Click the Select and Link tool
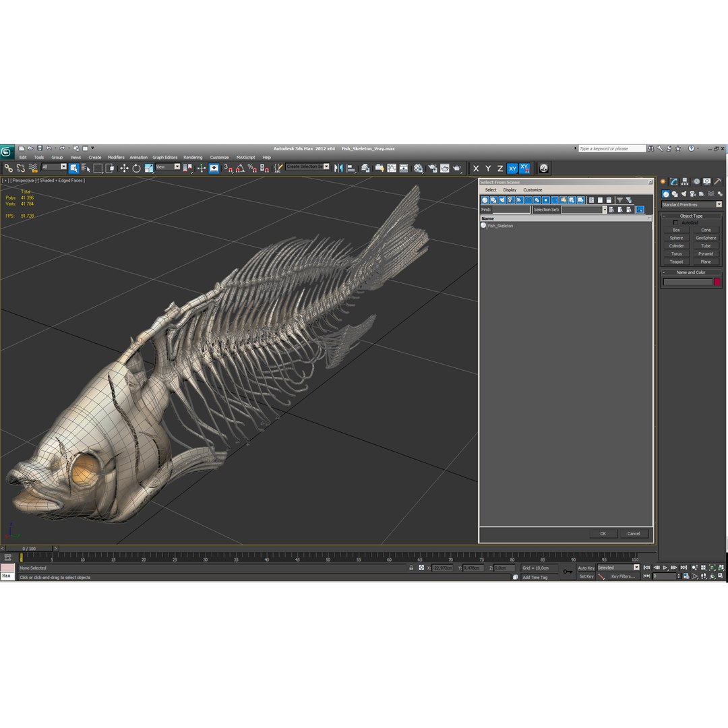The height and width of the screenshot is (728, 728). (x=8, y=168)
